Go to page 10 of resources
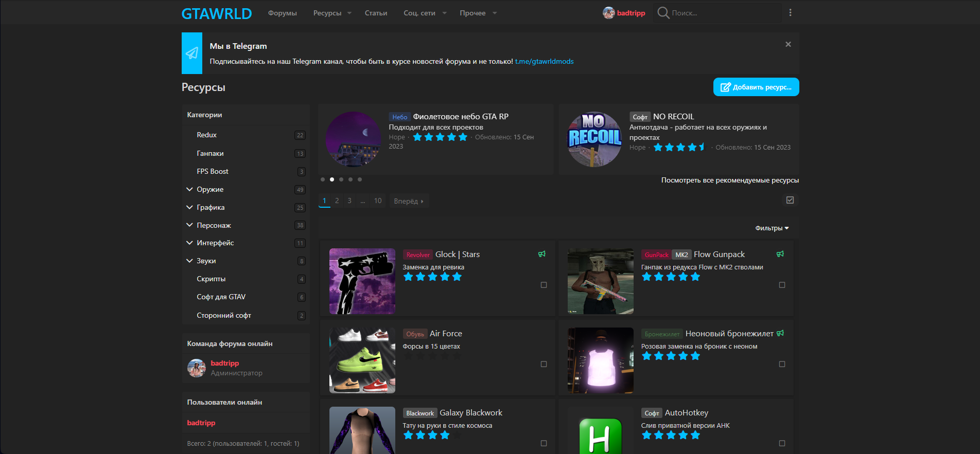980x454 pixels. [378, 201]
